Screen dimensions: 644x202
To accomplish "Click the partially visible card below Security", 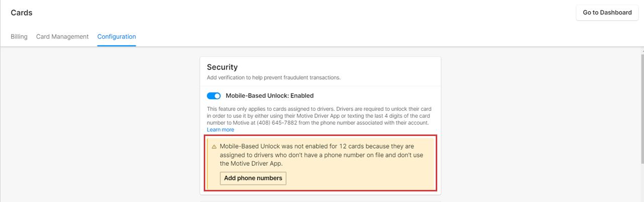I will (x=320, y=200).
